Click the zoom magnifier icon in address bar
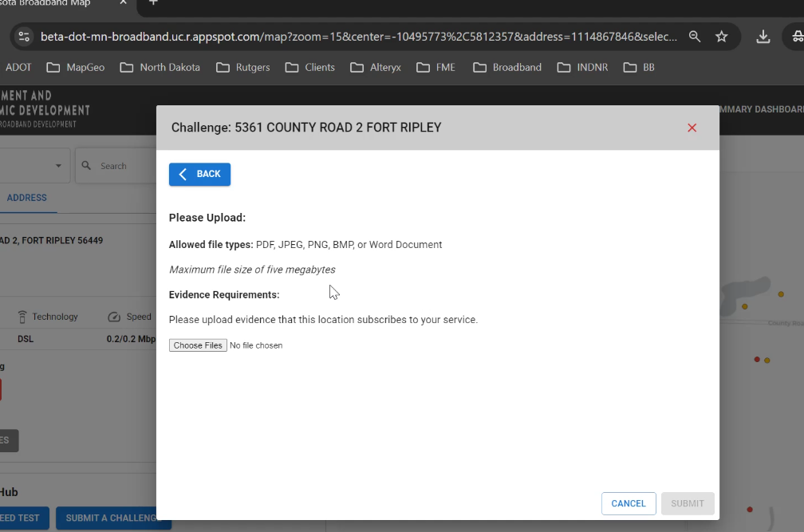This screenshot has height=532, width=804. (x=695, y=37)
